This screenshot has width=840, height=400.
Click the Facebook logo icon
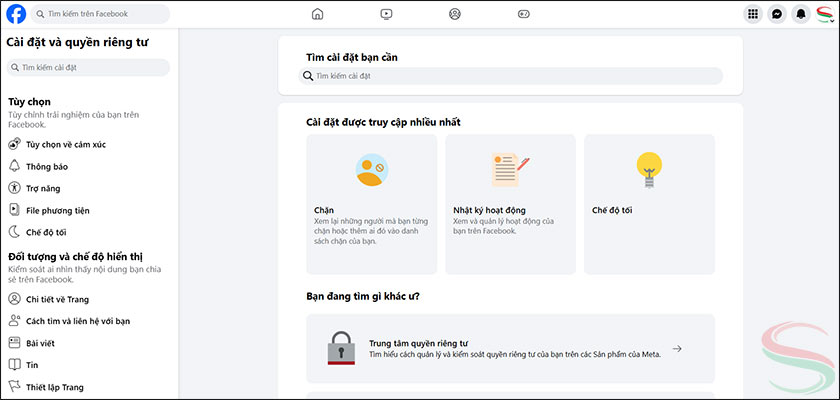[16, 14]
